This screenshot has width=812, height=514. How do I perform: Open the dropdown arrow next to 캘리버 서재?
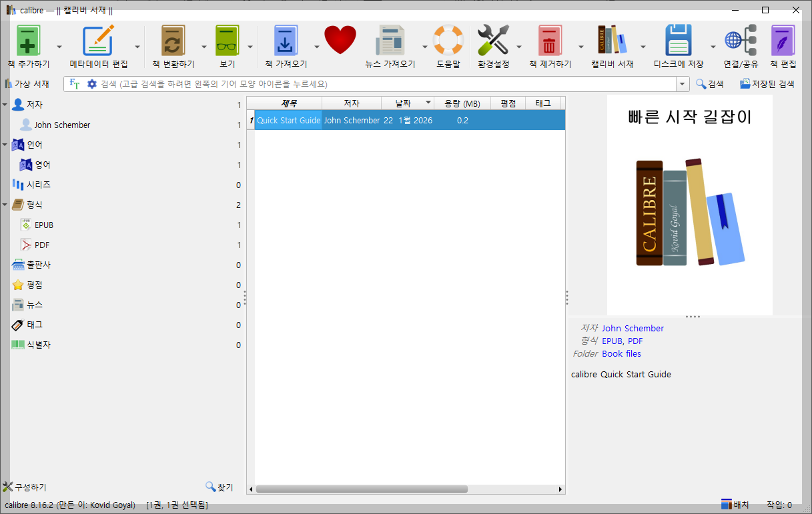click(643, 47)
